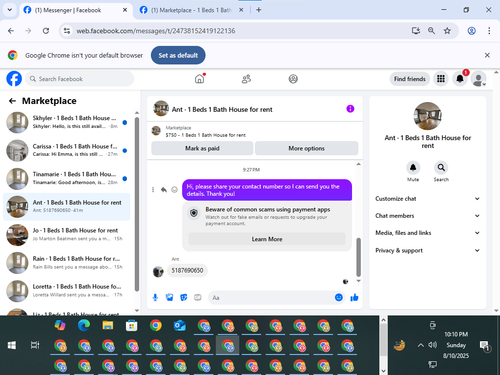Open File Explorer from the taskbar
Screen dimensions: 500x375
point(108,325)
